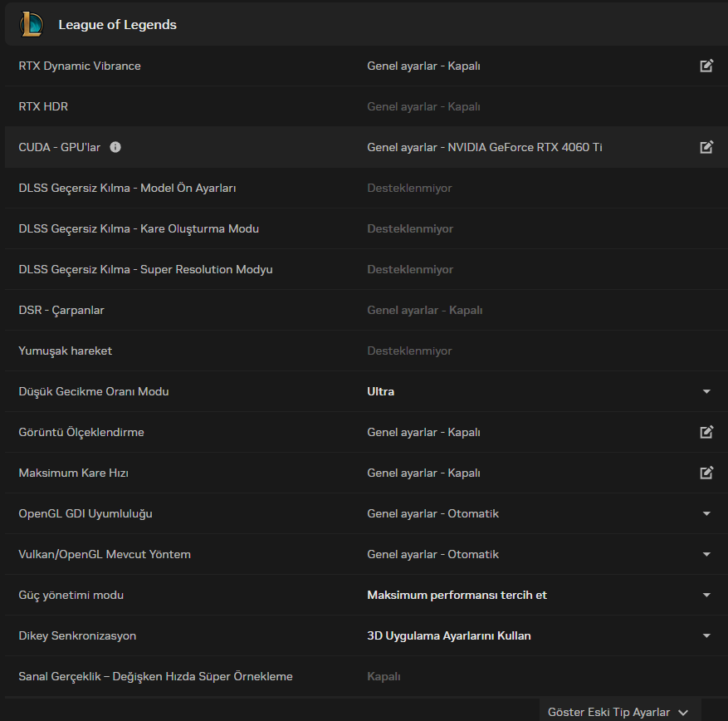Click the Düşük Gecikme Oranı Modu label

click(x=94, y=391)
